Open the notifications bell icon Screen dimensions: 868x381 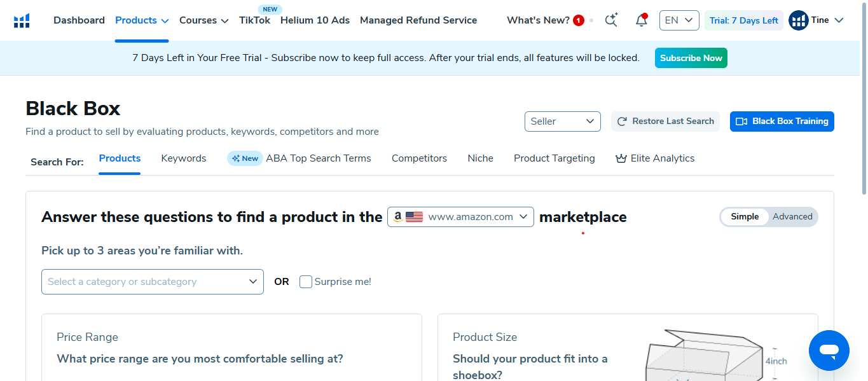pos(642,20)
